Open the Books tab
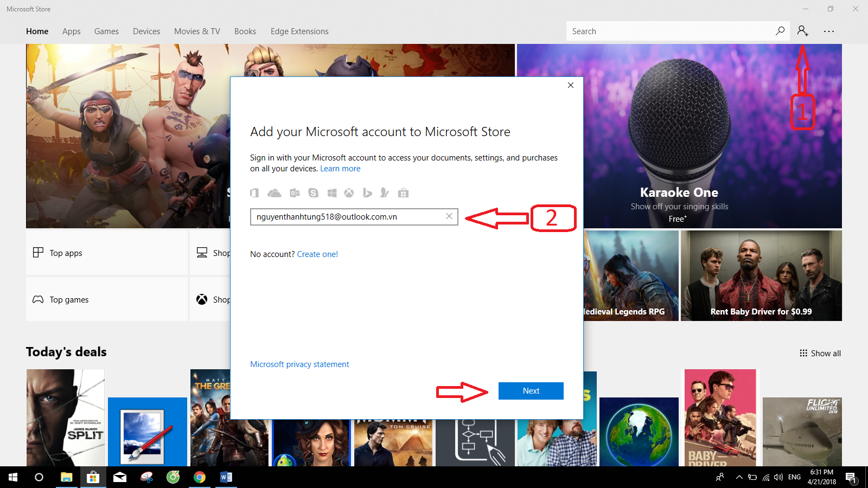Viewport: 868px width, 488px height. (x=245, y=31)
